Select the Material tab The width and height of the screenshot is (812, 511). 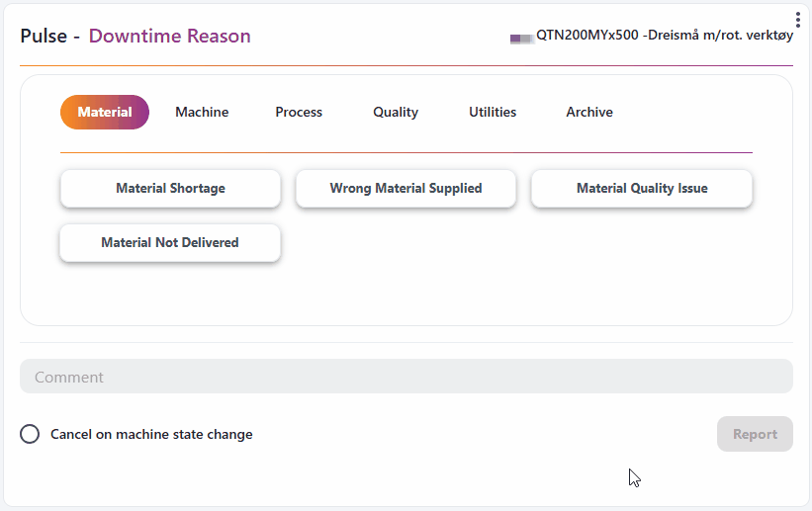[105, 113]
